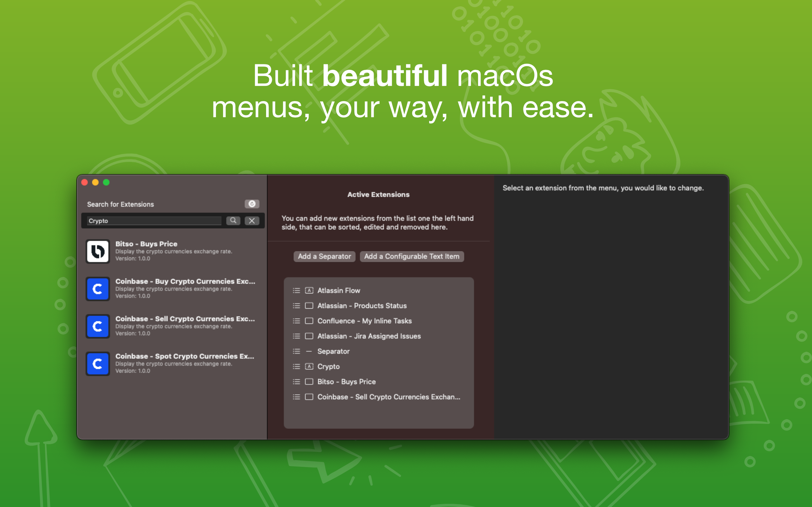Image resolution: width=812 pixels, height=507 pixels.
Task: Click the drag handle beside Atlassin Flow
Action: pyautogui.click(x=296, y=290)
